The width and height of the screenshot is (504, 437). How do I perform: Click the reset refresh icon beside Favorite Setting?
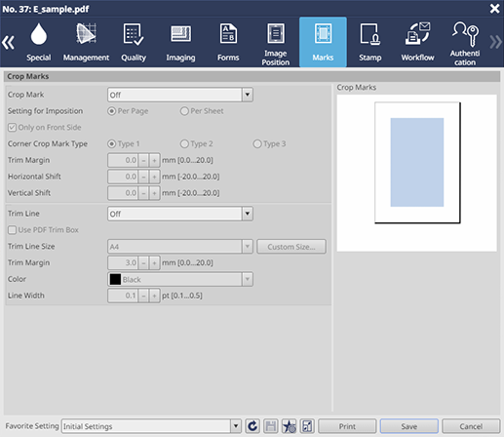(x=252, y=426)
